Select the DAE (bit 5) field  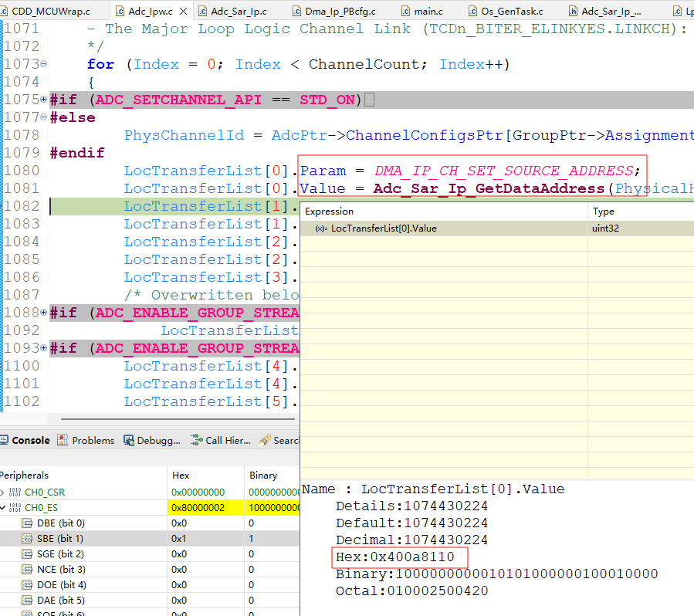coord(150,601)
